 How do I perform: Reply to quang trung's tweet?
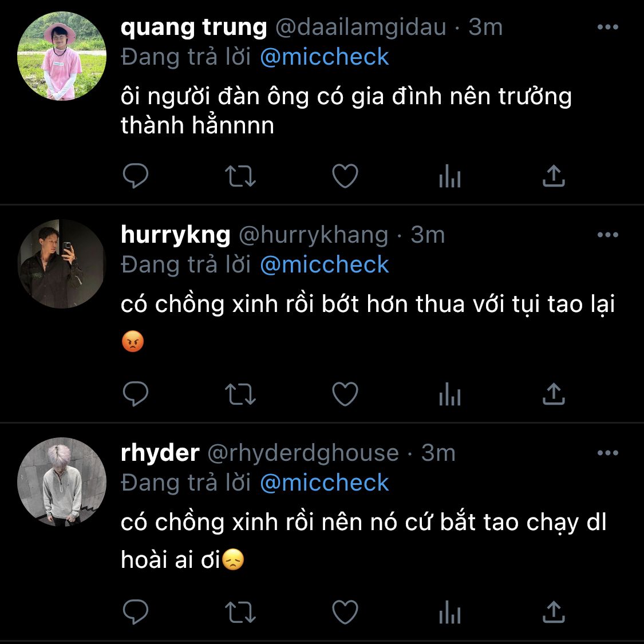click(136, 176)
